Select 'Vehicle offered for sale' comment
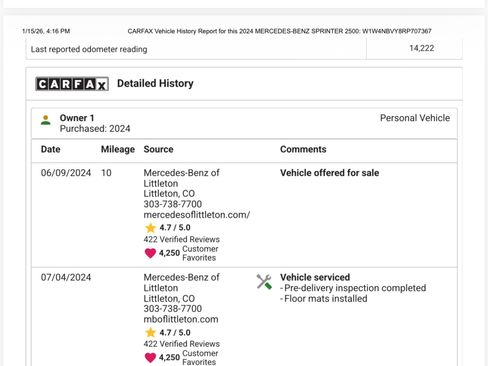The width and height of the screenshot is (488, 366). coord(329,173)
